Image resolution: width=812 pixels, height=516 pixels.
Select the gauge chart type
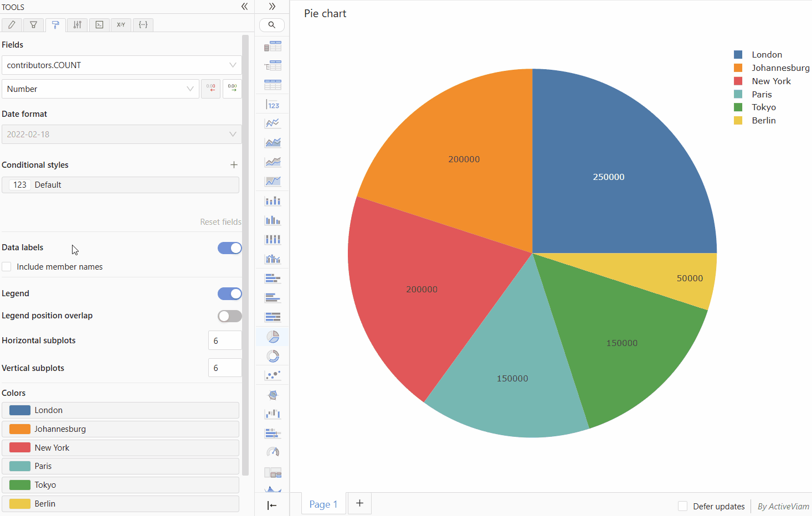coord(272,451)
